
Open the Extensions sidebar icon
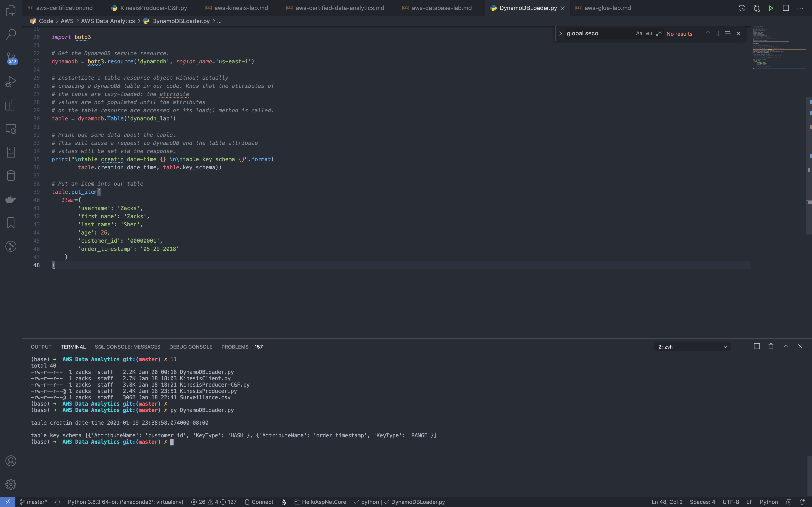tap(11, 105)
